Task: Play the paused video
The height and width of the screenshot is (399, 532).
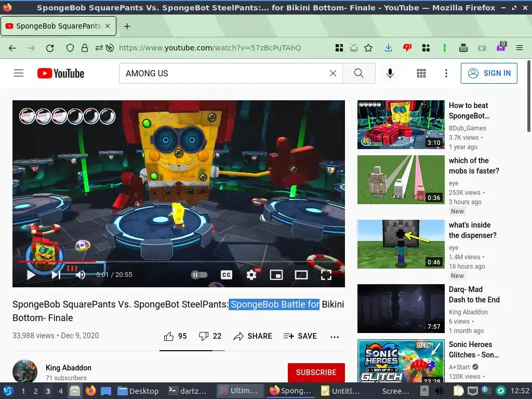Action: [31, 274]
